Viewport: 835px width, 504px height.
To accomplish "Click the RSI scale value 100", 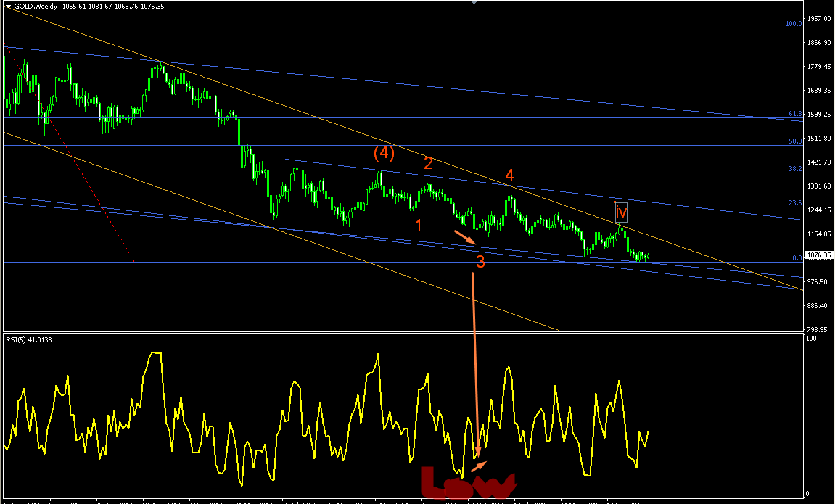I will pyautogui.click(x=812, y=339).
